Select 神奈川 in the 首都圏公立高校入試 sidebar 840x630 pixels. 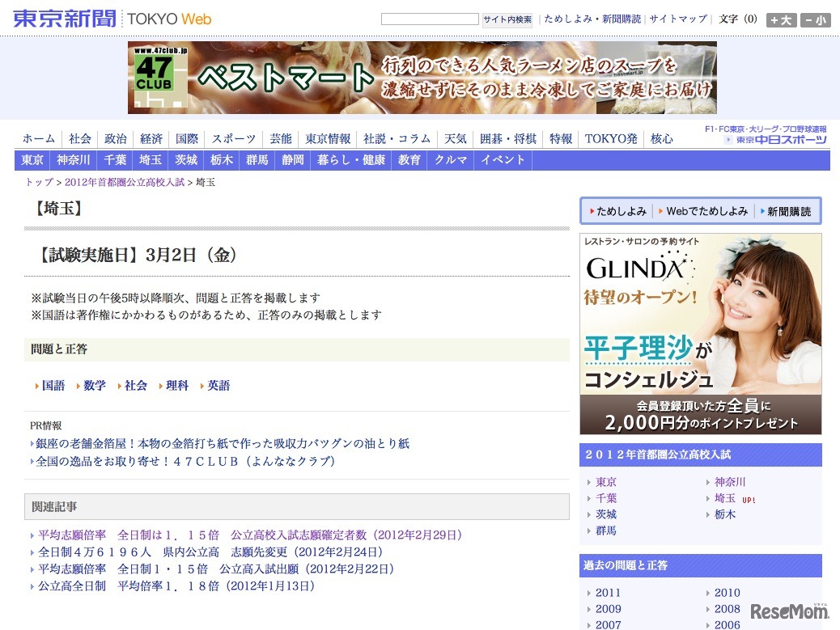pyautogui.click(x=729, y=482)
